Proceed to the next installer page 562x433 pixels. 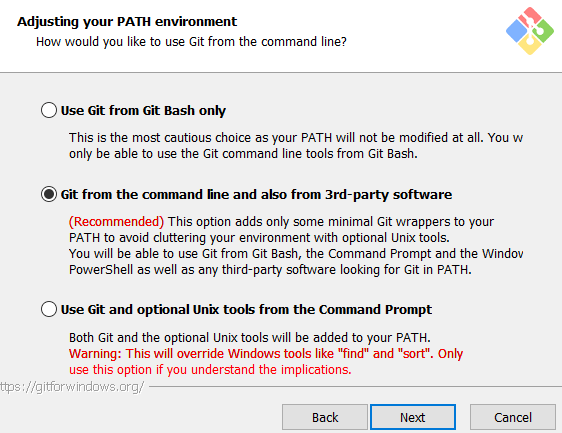click(x=413, y=417)
